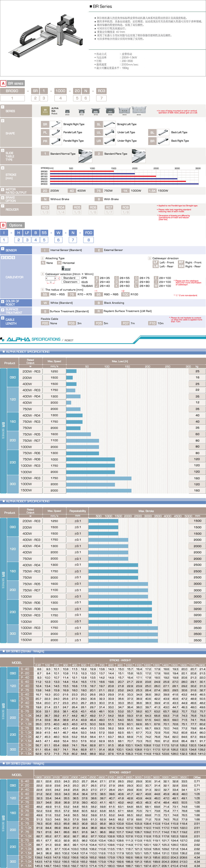Select RF Right - Front cableveyor direction

click(181, 262)
